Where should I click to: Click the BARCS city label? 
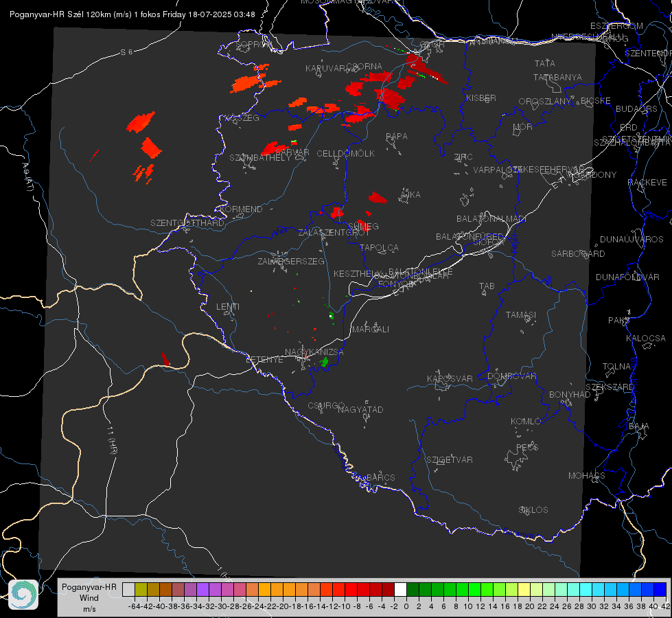(x=381, y=477)
